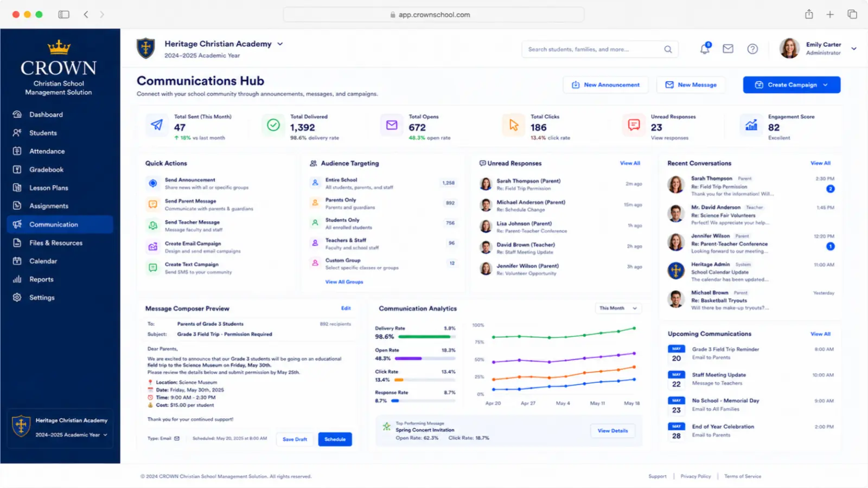868x488 pixels.
Task: Click View Details for Spring Concert Invitation
Action: [612, 431]
